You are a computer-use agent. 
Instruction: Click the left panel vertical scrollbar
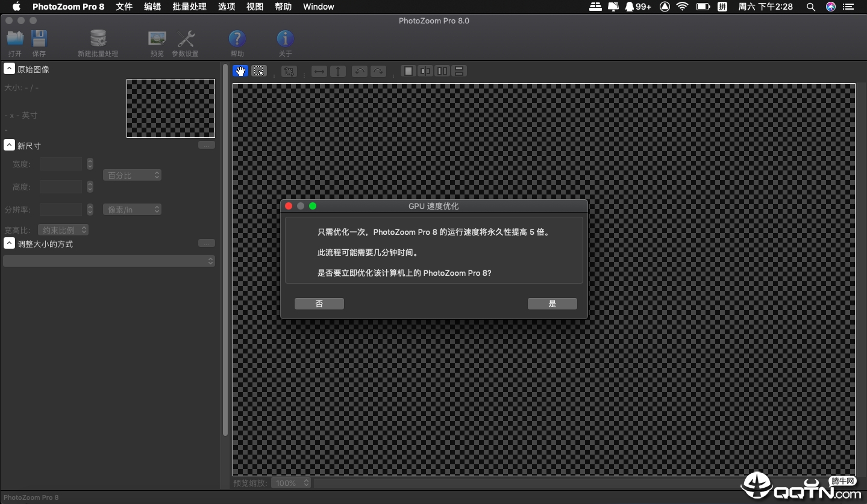coord(225,250)
